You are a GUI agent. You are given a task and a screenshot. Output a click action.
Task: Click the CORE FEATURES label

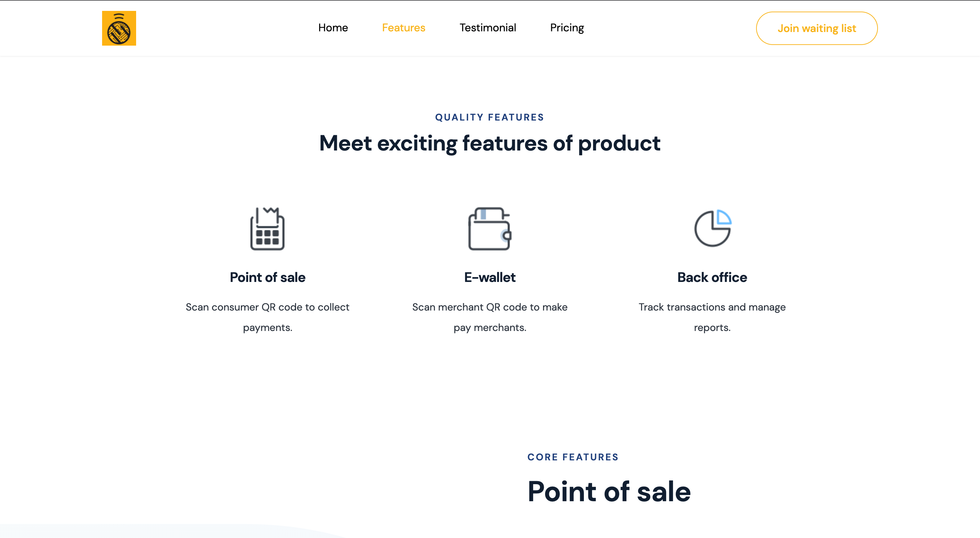tap(573, 457)
